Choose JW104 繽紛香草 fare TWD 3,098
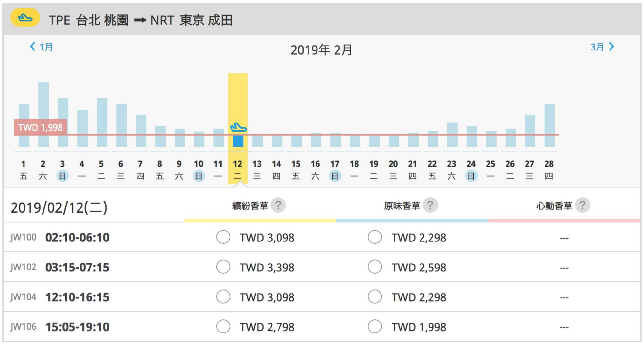Image resolution: width=644 pixels, height=346 pixels. pyautogui.click(x=223, y=297)
